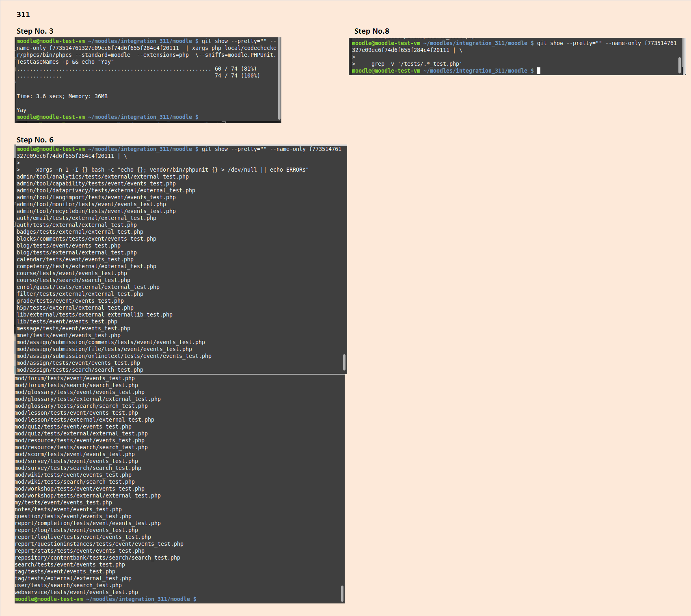Viewport: 691px width, 616px height.
Task: Select blog/tests/event/events_test.php
Action: pos(69,246)
